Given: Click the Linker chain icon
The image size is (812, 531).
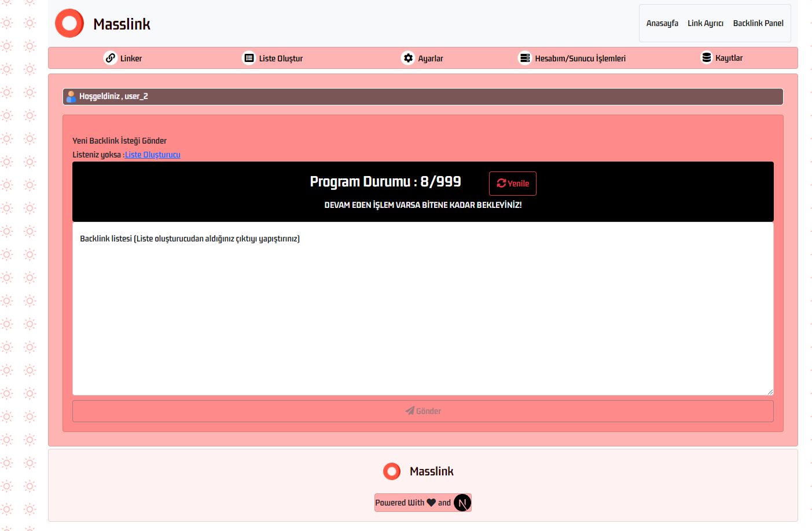Looking at the screenshot, I should (x=111, y=58).
